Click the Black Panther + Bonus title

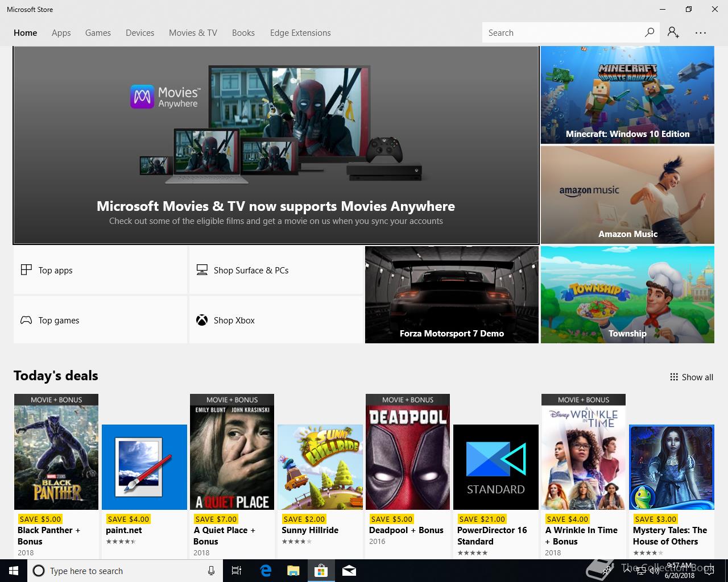tap(49, 536)
